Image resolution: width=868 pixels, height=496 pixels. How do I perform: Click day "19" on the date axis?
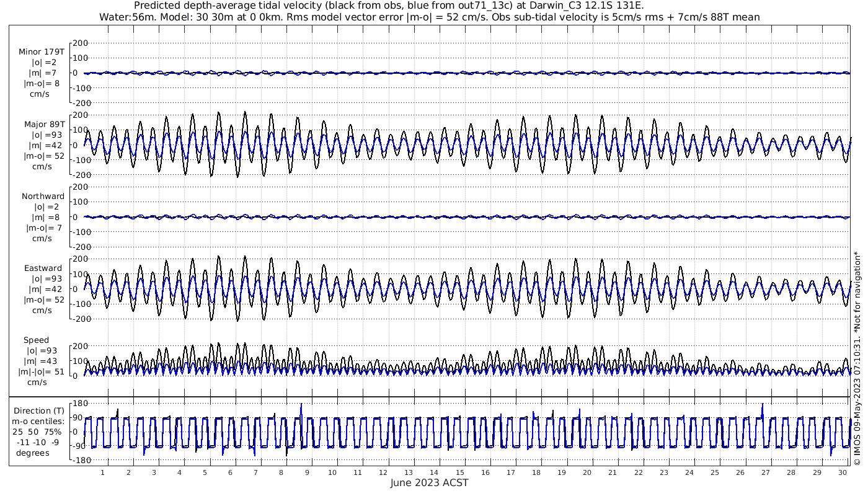562,472
